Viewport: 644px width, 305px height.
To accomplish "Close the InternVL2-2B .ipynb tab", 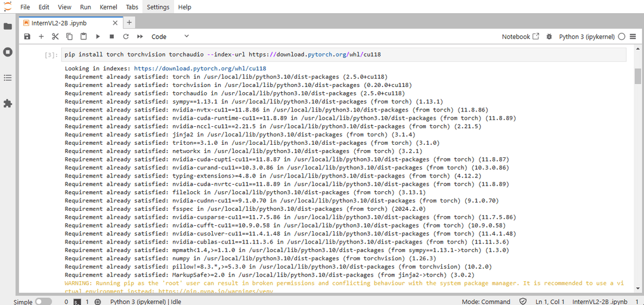I will 116,23.
